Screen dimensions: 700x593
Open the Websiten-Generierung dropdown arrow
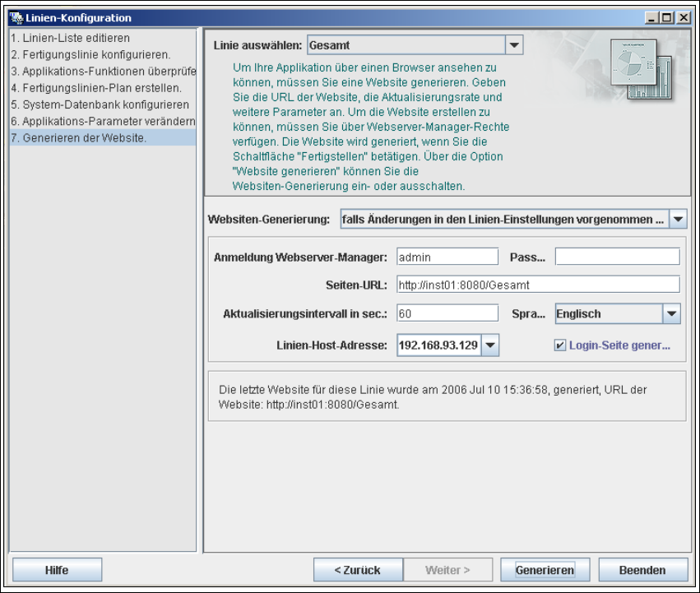click(678, 220)
